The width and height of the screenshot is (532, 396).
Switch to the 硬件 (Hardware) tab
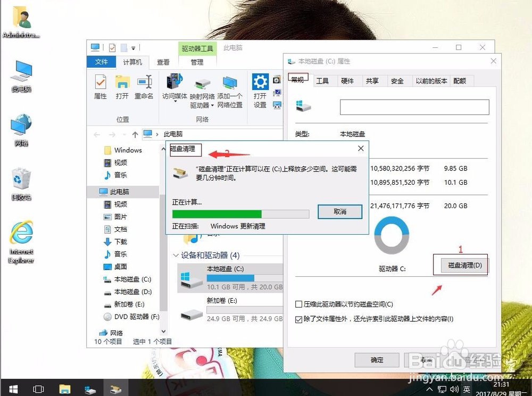coord(348,80)
